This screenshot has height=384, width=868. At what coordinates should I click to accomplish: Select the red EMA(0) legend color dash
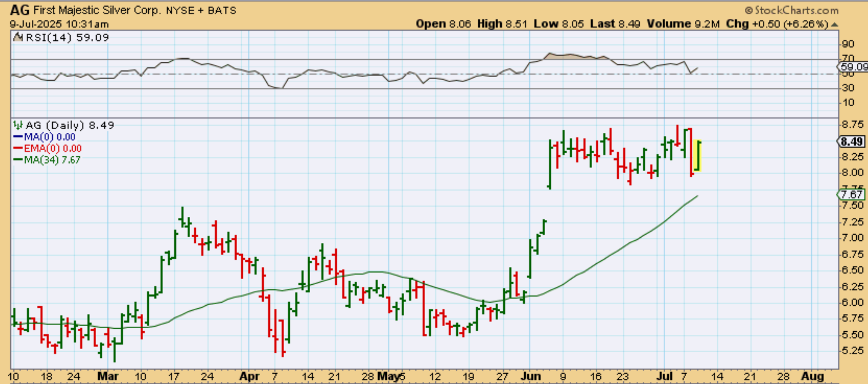(x=18, y=148)
